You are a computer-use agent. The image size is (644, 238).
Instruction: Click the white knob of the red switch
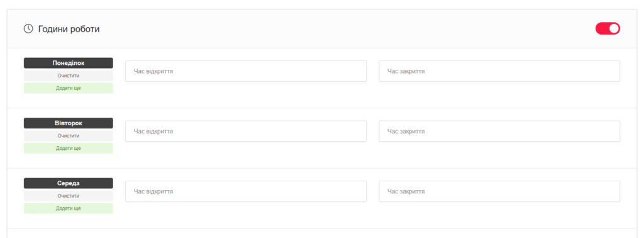click(614, 28)
